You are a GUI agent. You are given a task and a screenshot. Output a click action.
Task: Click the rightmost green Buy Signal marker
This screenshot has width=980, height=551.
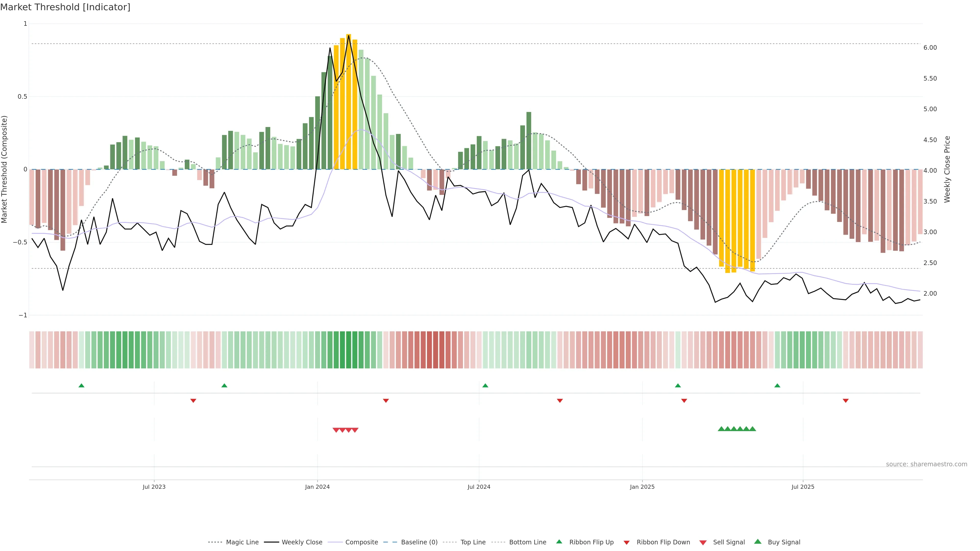[x=752, y=429]
